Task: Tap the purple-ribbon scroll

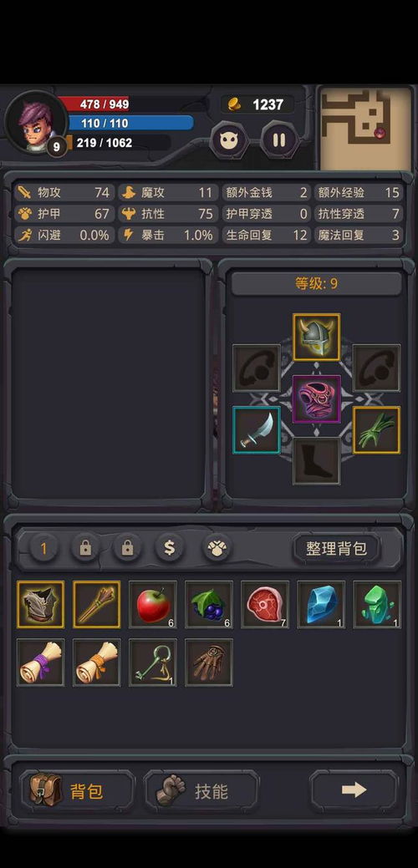Action: point(40,662)
